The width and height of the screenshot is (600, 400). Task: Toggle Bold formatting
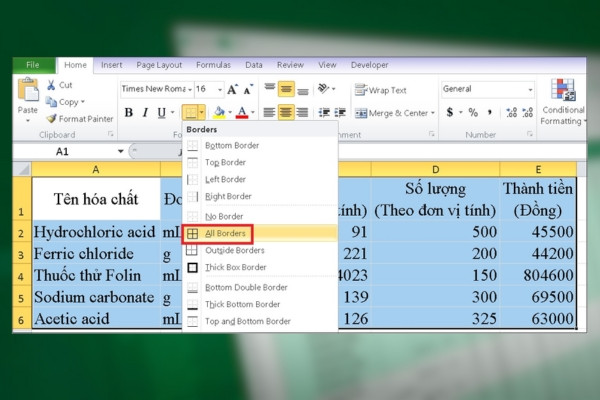[129, 113]
